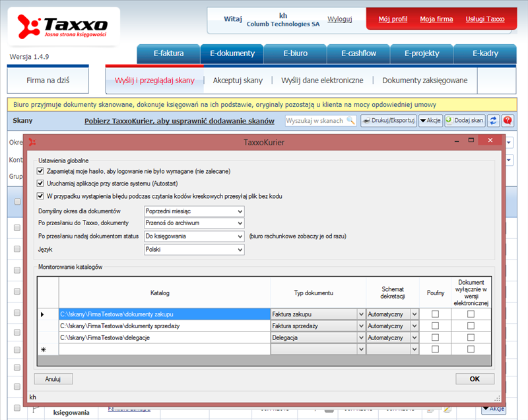Switch to E-dokumenty tab
Viewport: 528px width, 420px height.
coord(232,53)
